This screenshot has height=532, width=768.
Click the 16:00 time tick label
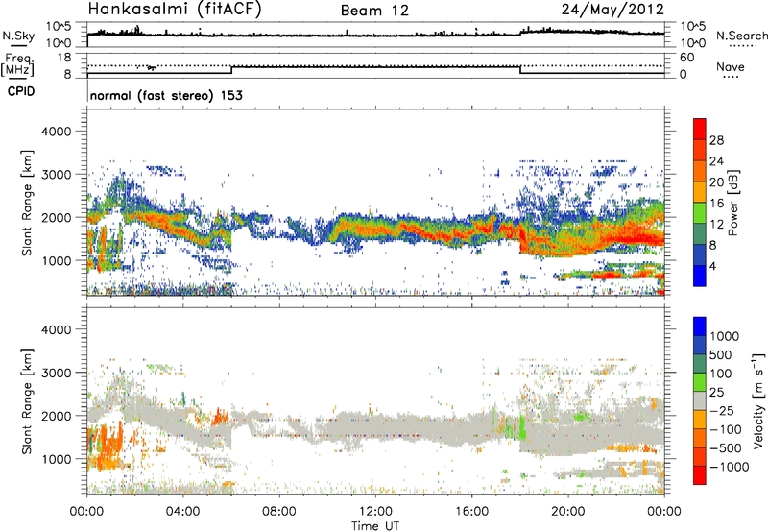tap(471, 512)
